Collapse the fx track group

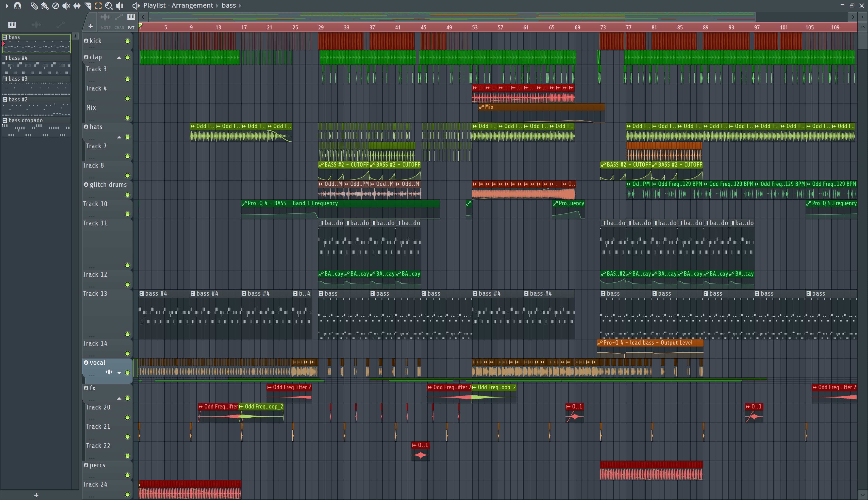coord(119,398)
